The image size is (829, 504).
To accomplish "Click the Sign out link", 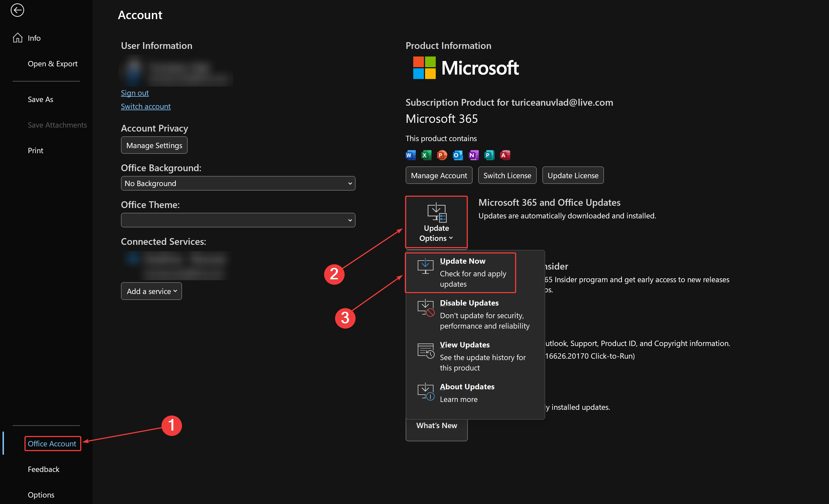I will (134, 93).
